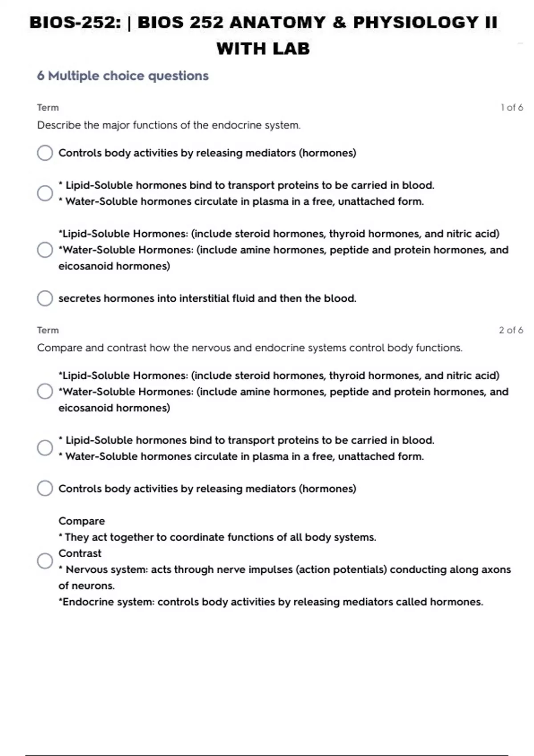The width and height of the screenshot is (534, 756).
Task: Select question 2's 'Controls body activities' radio
Action: coord(45,488)
